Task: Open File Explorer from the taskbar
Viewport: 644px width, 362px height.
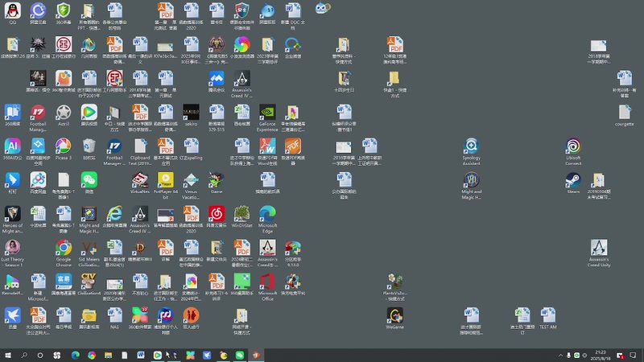Action: pos(108,355)
